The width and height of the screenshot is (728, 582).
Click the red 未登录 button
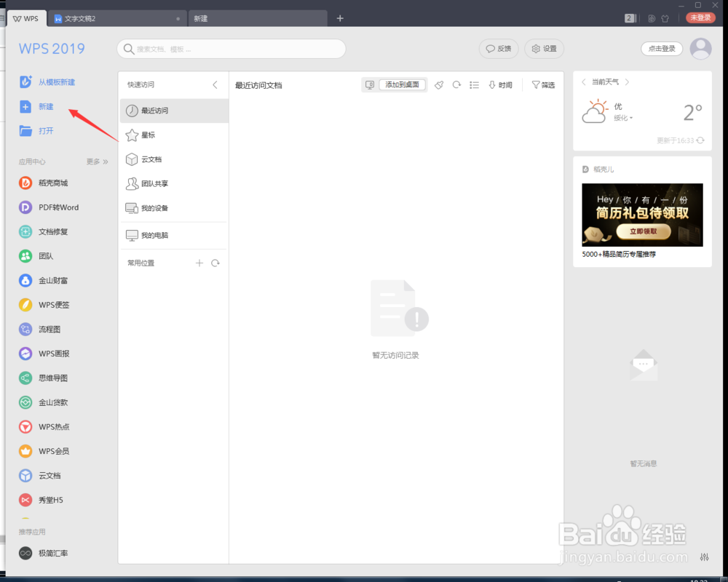[700, 17]
